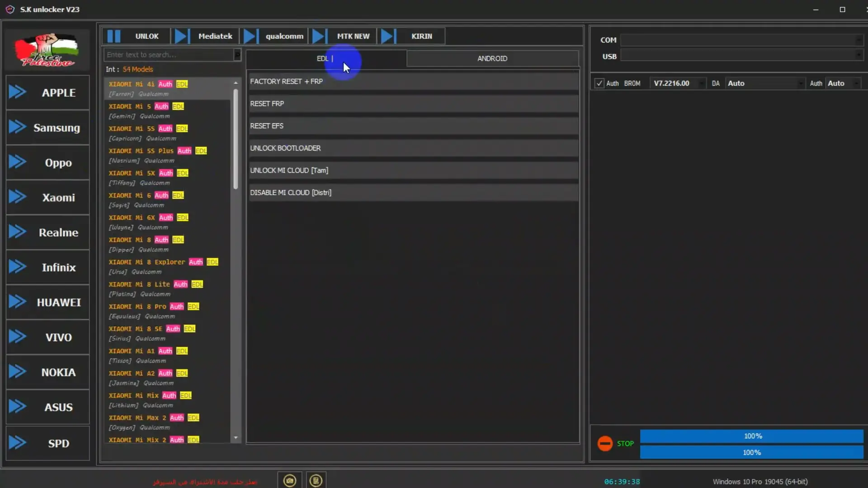
Task: Click the pause icon beside UNLOK
Action: 114,36
